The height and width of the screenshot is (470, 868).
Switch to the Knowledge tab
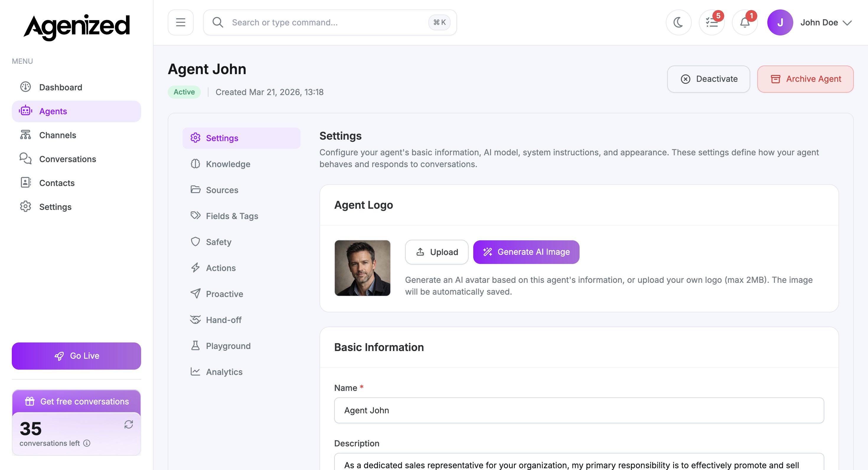[241, 164]
